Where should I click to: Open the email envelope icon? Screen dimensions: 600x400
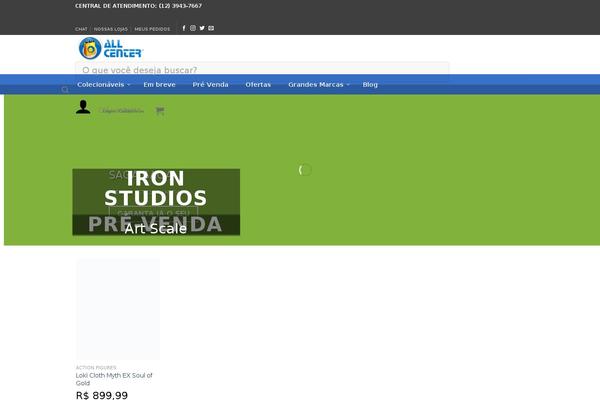point(211,28)
